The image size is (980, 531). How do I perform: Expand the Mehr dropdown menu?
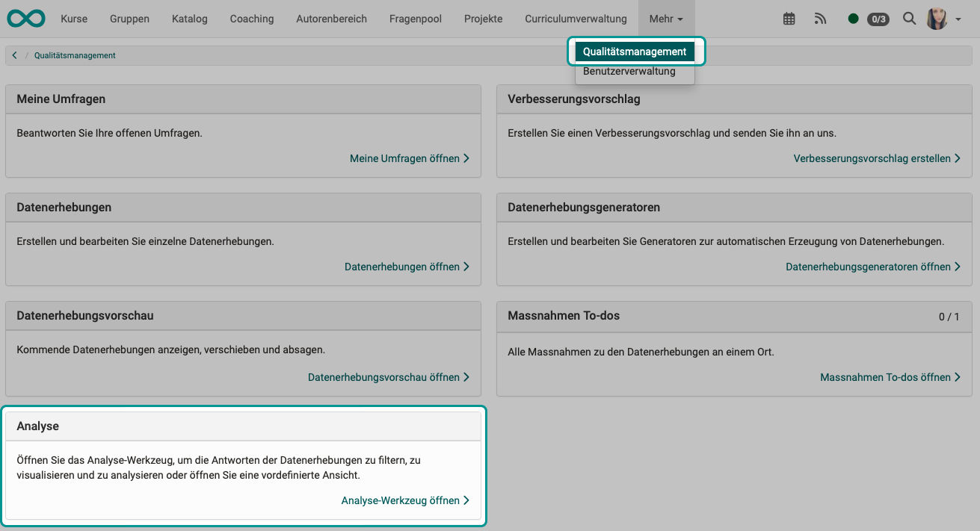coord(665,18)
